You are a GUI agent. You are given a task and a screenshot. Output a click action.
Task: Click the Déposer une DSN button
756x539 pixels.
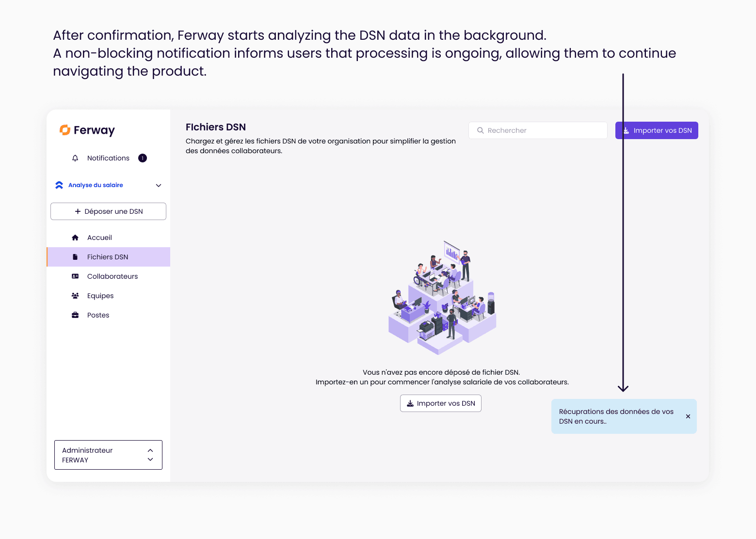[108, 211]
